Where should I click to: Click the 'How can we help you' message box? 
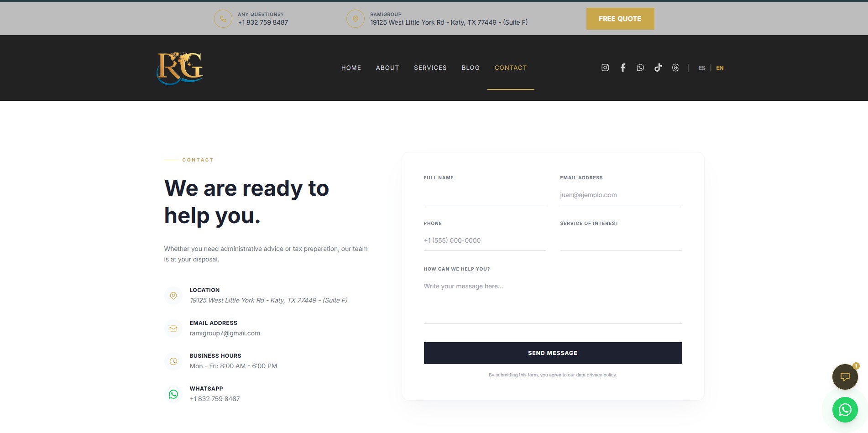(553, 300)
